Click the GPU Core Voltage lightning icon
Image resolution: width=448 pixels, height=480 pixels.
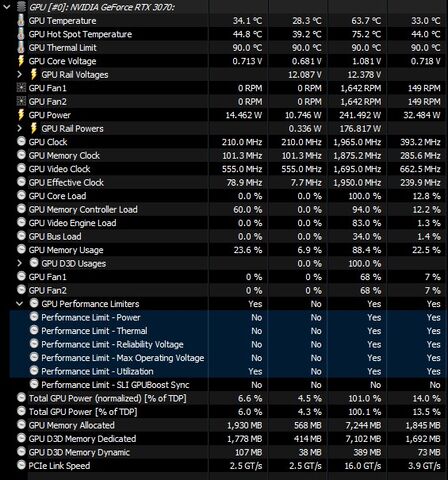[x=21, y=61]
